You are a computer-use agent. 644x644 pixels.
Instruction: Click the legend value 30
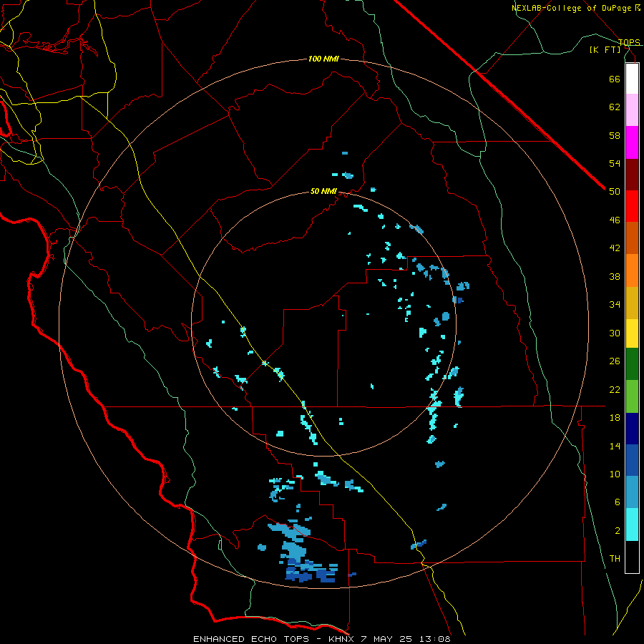[615, 333]
